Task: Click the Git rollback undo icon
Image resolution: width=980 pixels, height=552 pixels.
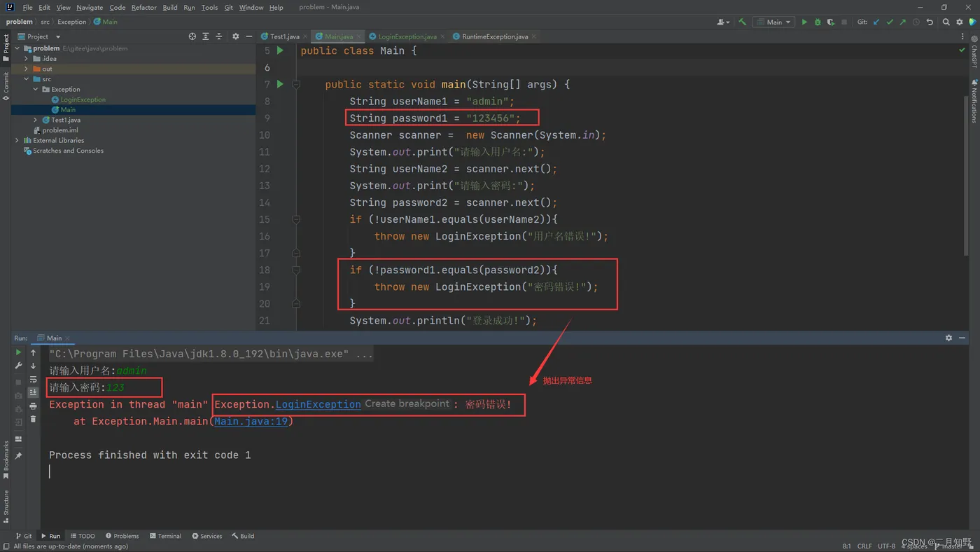Action: 930,22
